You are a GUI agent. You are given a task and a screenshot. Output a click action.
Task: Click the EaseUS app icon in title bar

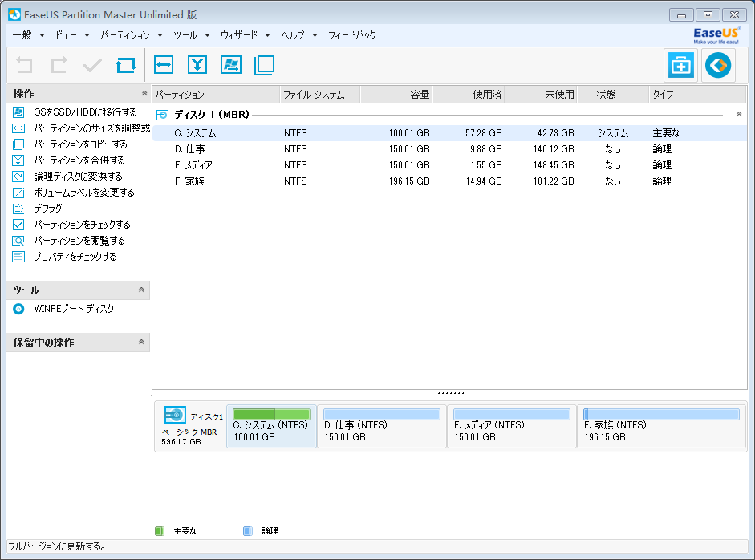[14, 14]
